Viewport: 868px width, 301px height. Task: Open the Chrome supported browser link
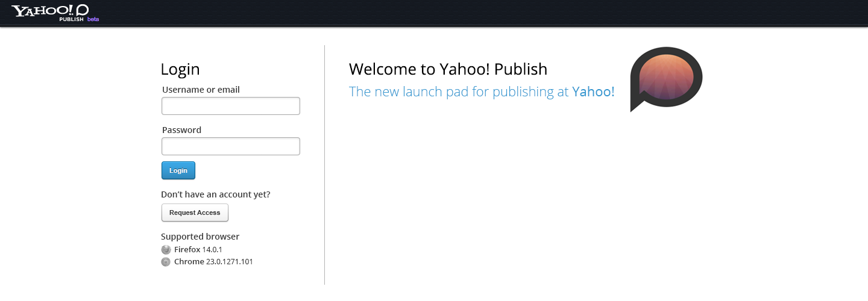point(189,262)
